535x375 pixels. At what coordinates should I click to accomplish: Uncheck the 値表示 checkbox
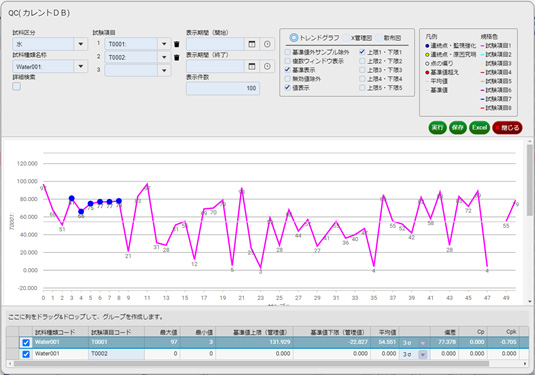[287, 87]
